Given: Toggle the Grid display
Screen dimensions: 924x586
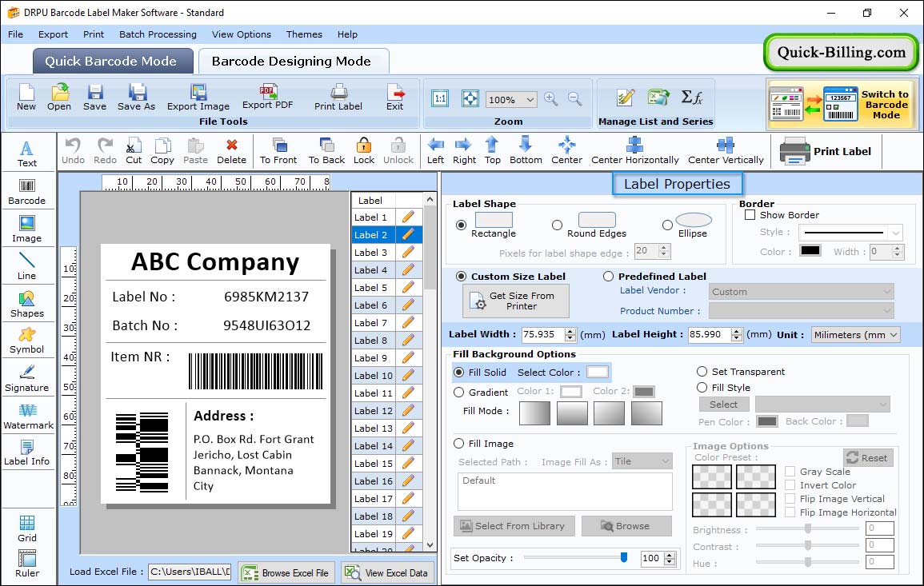Looking at the screenshot, I should click(27, 529).
